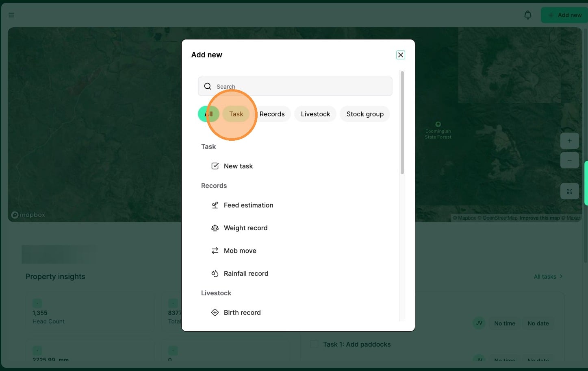Select the All filter chip
This screenshot has height=371, width=588.
point(208,114)
